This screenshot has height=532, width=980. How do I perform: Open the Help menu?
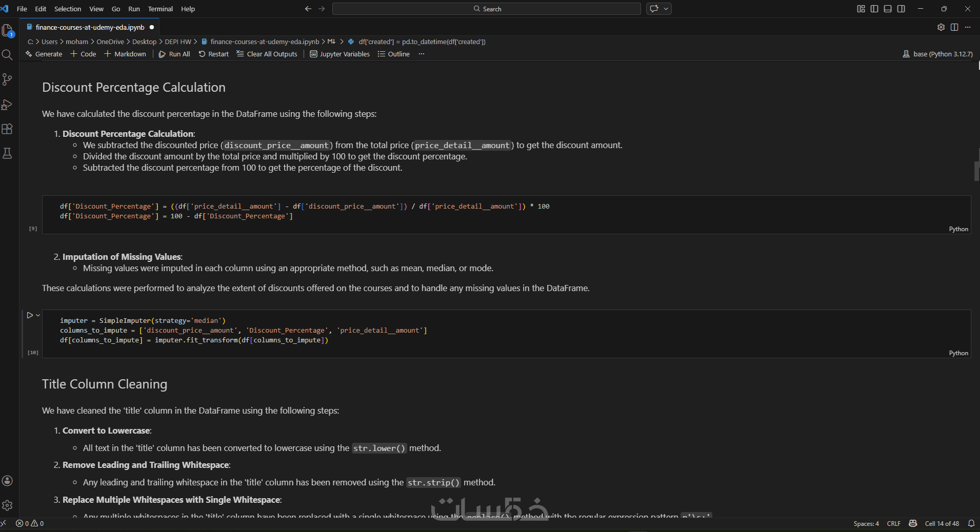tap(188, 9)
